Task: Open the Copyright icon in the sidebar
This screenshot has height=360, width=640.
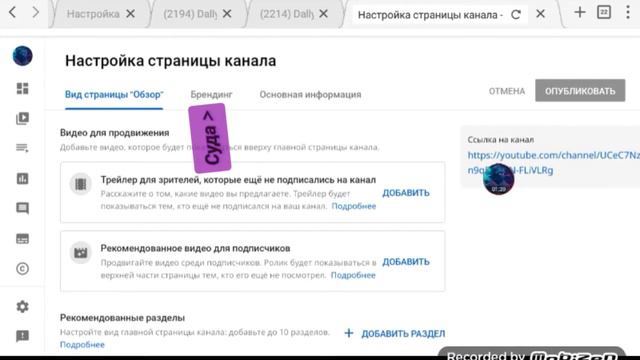Action: click(22, 269)
